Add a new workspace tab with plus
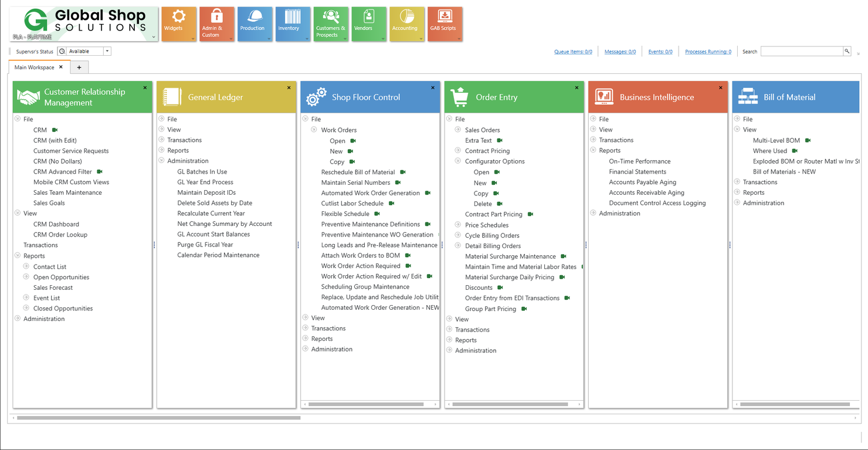868x450 pixels. [x=79, y=67]
